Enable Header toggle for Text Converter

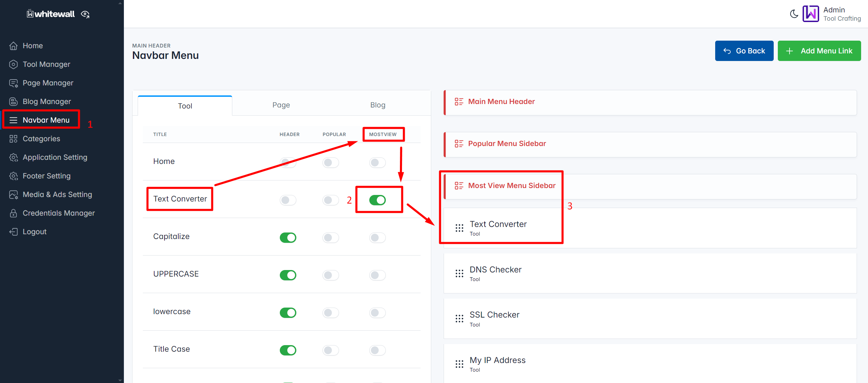pos(288,200)
